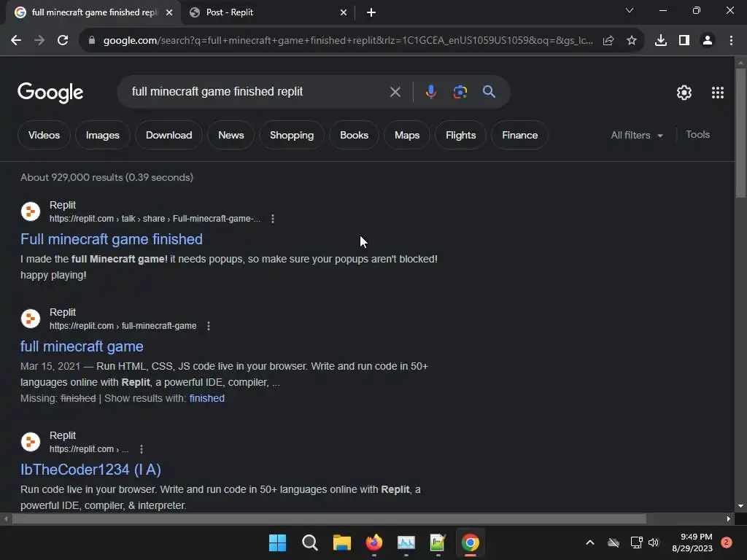Screen dimensions: 747x560
Task: Open Google quick settings gear
Action: click(684, 93)
